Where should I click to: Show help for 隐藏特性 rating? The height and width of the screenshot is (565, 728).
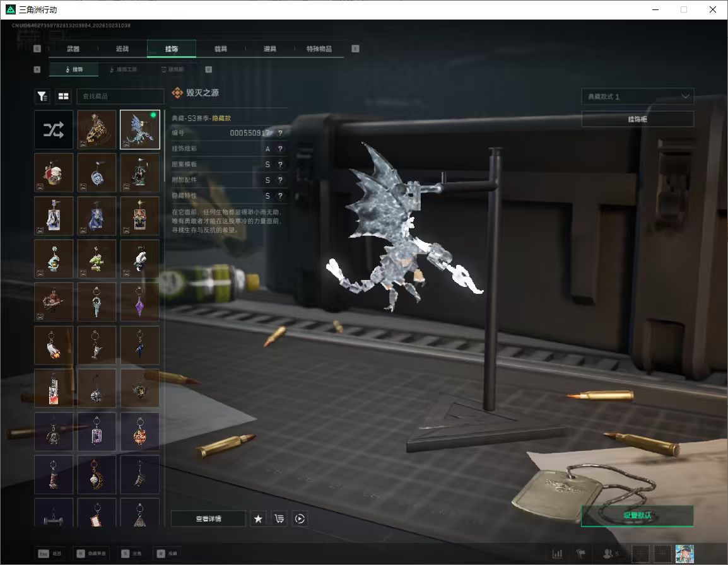(280, 196)
